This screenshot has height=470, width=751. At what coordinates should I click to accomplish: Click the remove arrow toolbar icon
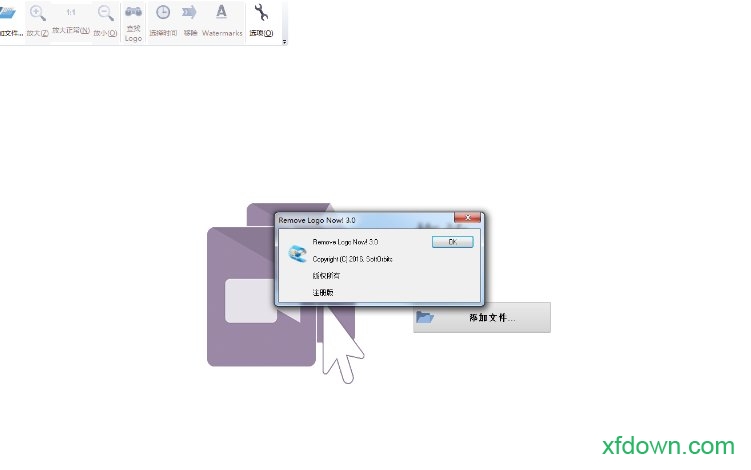[190, 14]
